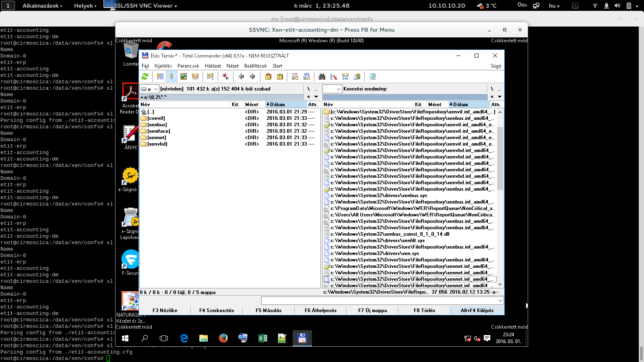Image resolution: width=644 pixels, height=362 pixels.
Task: Select the [xenbus] folder in left panel
Action: click(x=157, y=125)
